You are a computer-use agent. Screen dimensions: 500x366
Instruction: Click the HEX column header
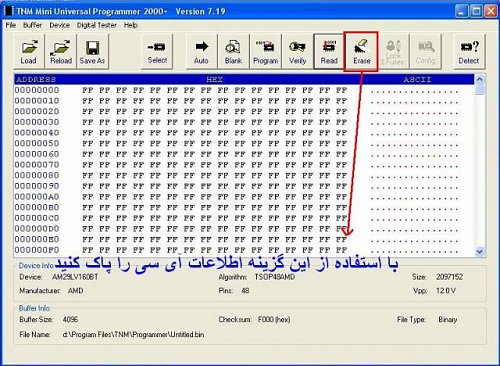tap(214, 80)
